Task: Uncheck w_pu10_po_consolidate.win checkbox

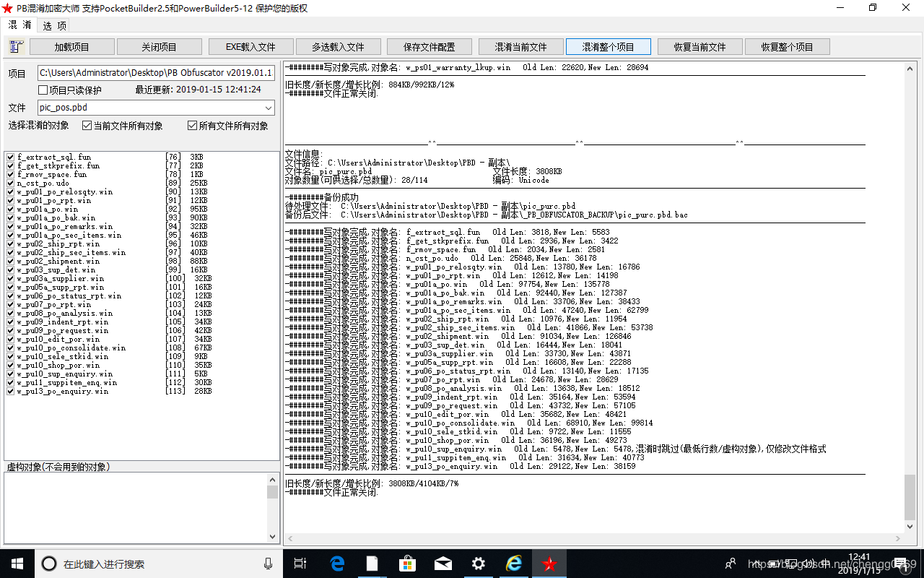Action: (10, 348)
